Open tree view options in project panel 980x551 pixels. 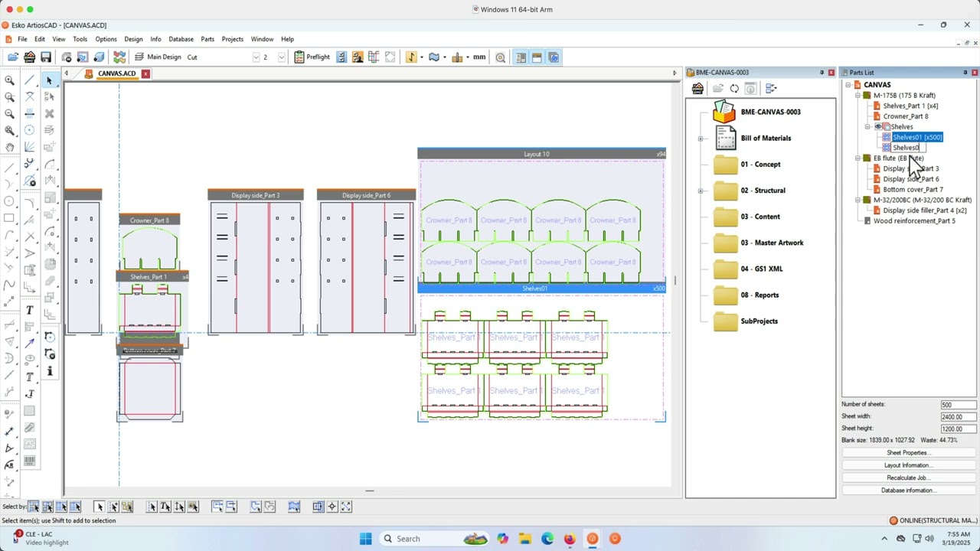click(x=771, y=89)
